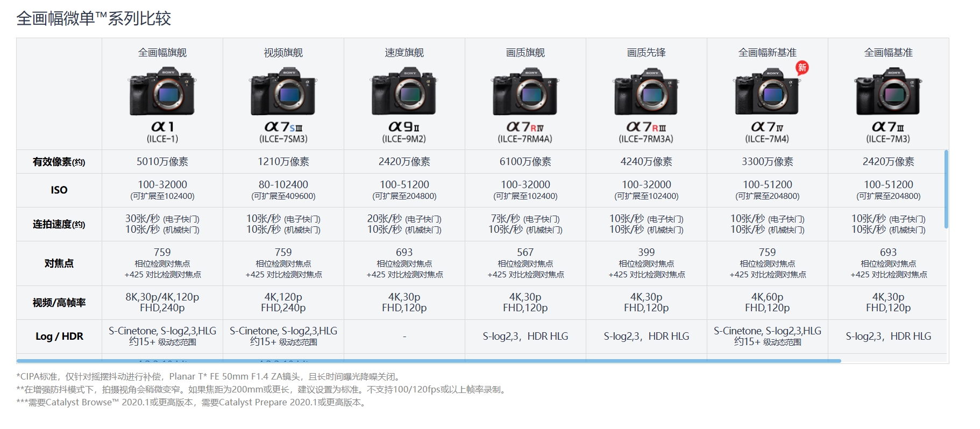This screenshot has height=429, width=980.
Task: Click the 399 focus points value
Action: pyautogui.click(x=647, y=252)
